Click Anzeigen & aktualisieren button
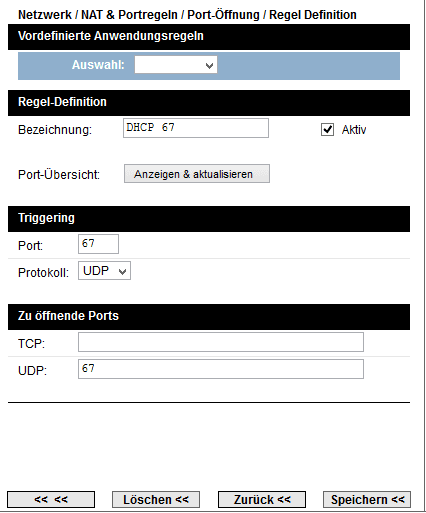The height and width of the screenshot is (513, 426). click(x=197, y=174)
